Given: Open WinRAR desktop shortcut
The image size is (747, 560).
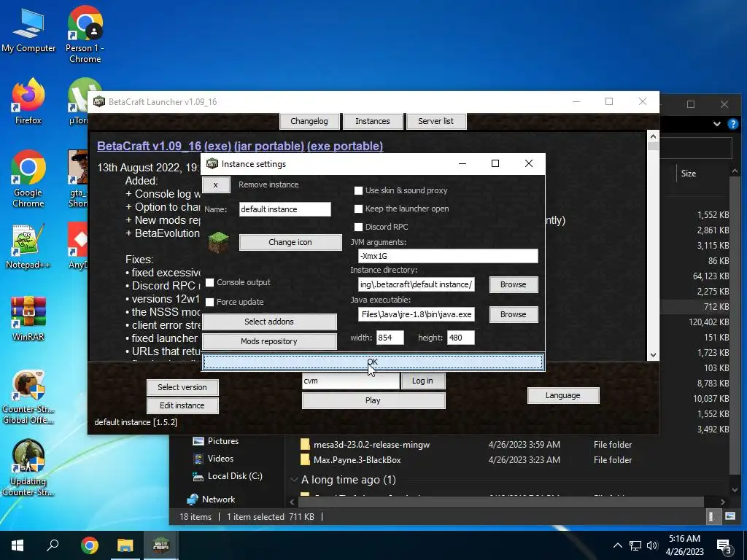Looking at the screenshot, I should tap(28, 319).
